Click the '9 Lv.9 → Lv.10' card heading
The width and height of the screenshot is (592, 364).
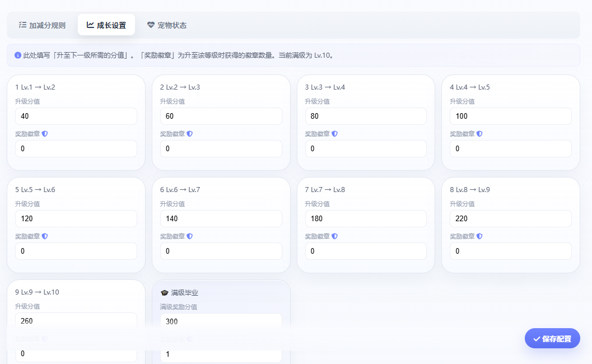(37, 292)
